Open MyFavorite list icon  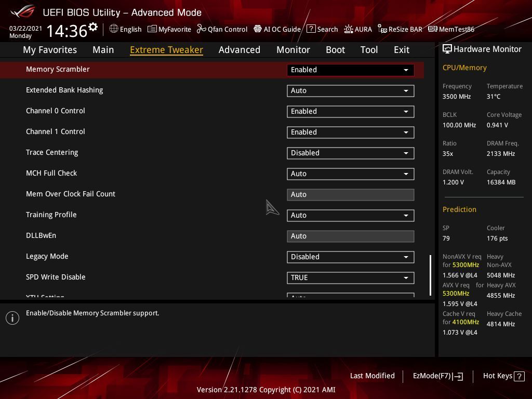pyautogui.click(x=152, y=29)
